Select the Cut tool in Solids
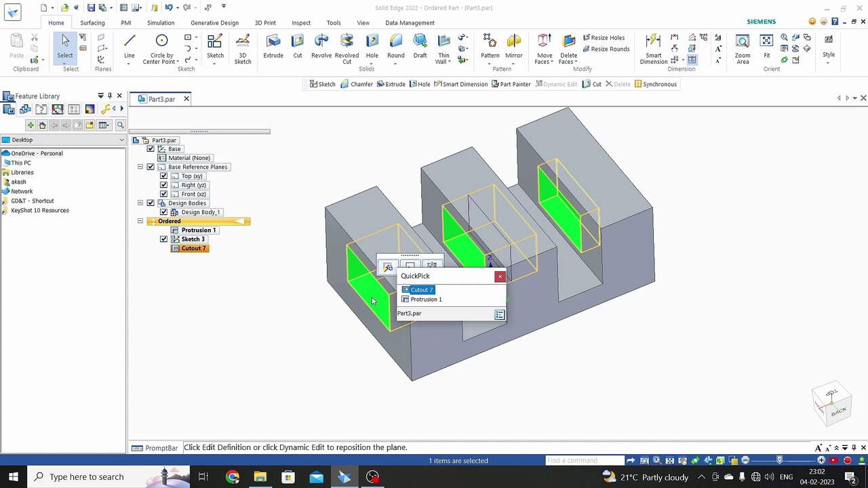 tap(298, 45)
